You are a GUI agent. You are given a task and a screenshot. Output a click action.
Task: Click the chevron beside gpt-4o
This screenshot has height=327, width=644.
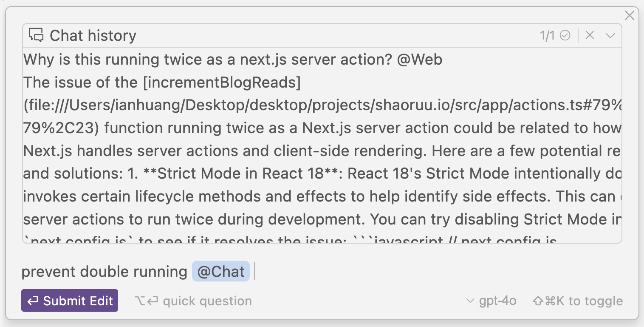point(470,301)
